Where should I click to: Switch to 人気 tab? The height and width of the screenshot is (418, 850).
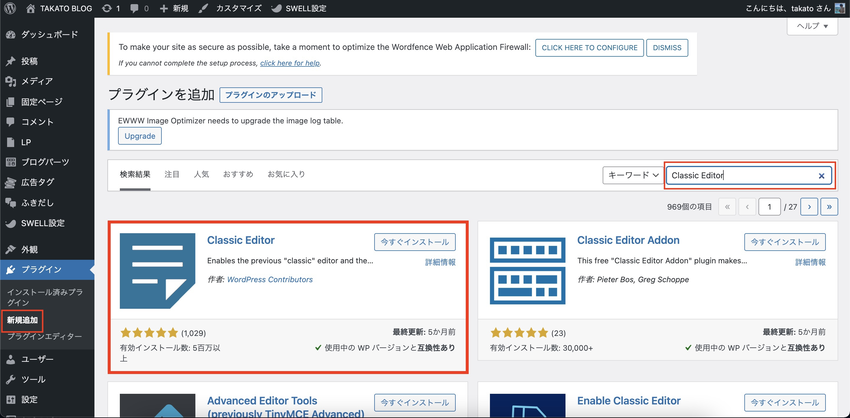[201, 175]
